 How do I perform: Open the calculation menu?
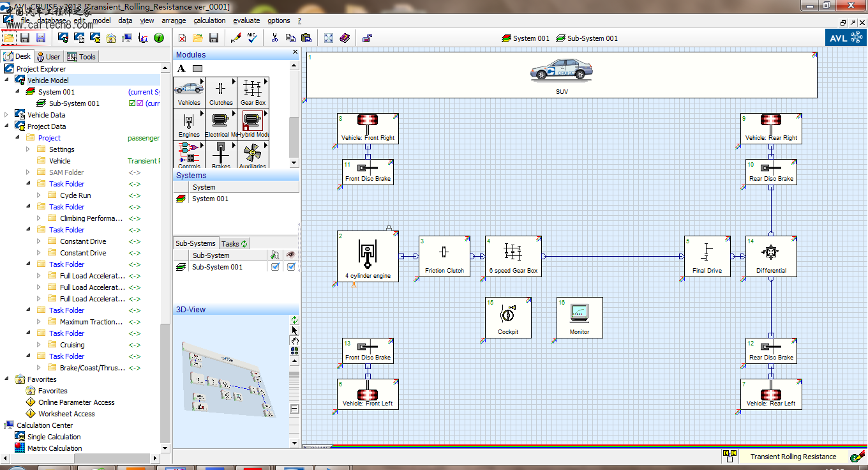point(209,20)
